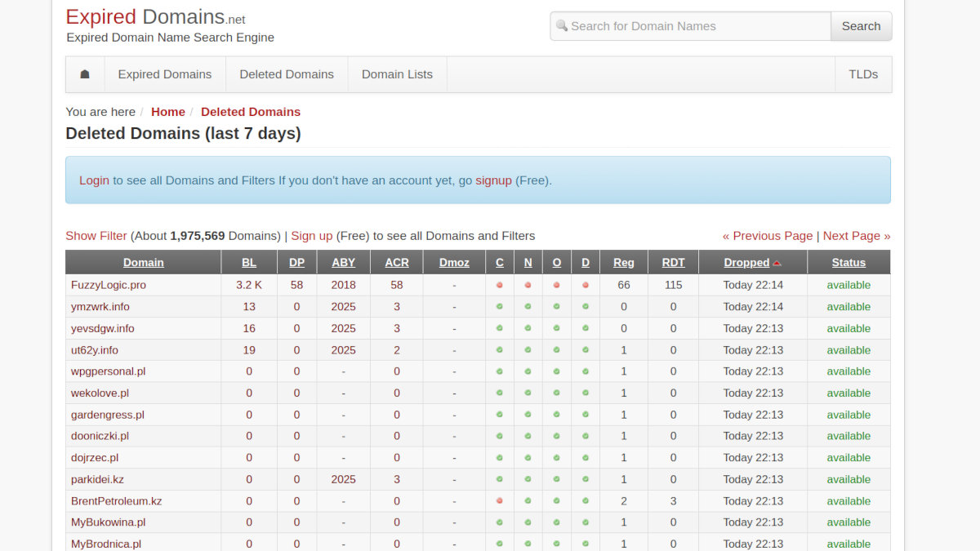Sort the table by Reg column
The width and height of the screenshot is (980, 551).
(624, 263)
